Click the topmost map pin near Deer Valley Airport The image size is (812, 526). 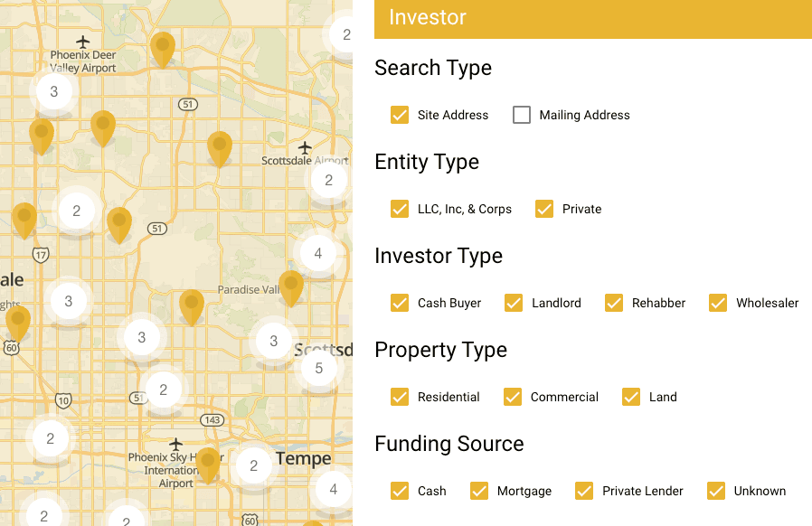tap(163, 47)
